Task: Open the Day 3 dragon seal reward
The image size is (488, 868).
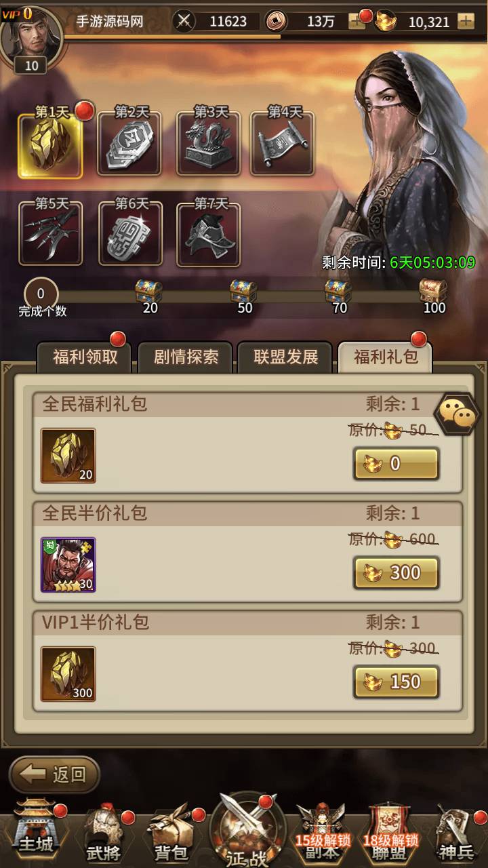Action: [209, 142]
